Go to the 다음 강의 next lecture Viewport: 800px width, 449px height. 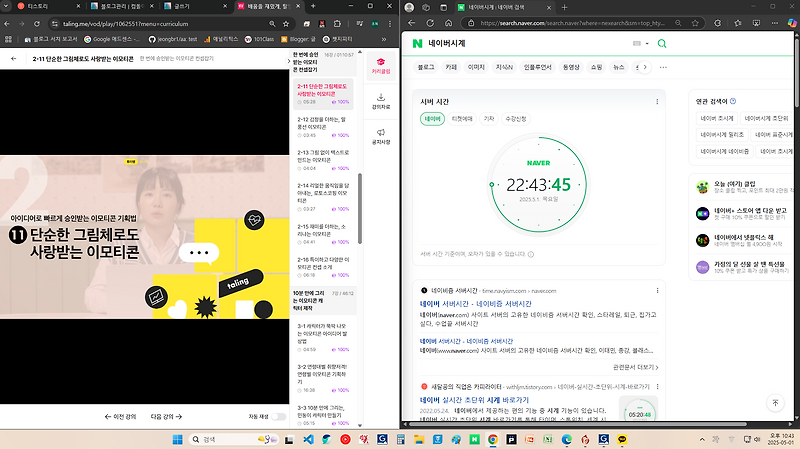[166, 417]
